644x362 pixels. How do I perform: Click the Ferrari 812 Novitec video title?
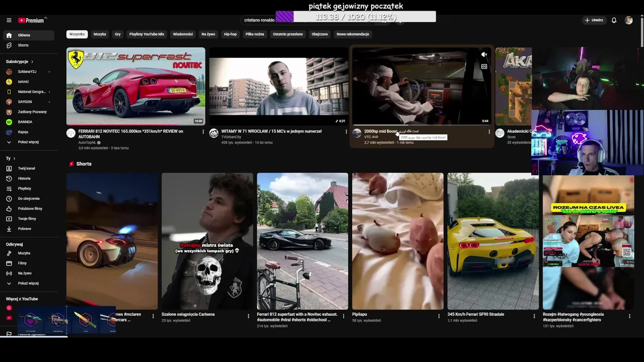coord(131,134)
